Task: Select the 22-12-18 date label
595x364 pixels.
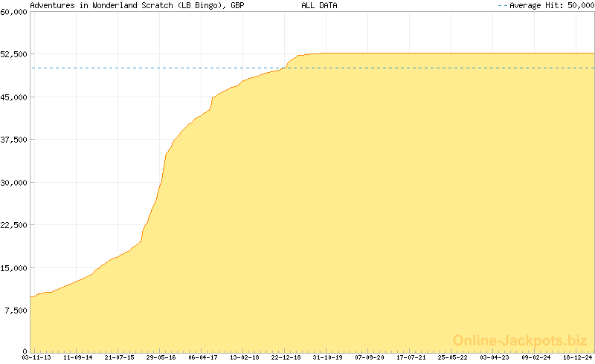Action: point(286,357)
